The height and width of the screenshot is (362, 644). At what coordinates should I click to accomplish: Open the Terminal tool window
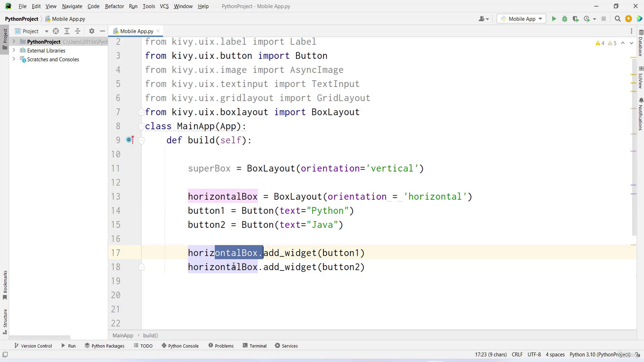pos(255,346)
